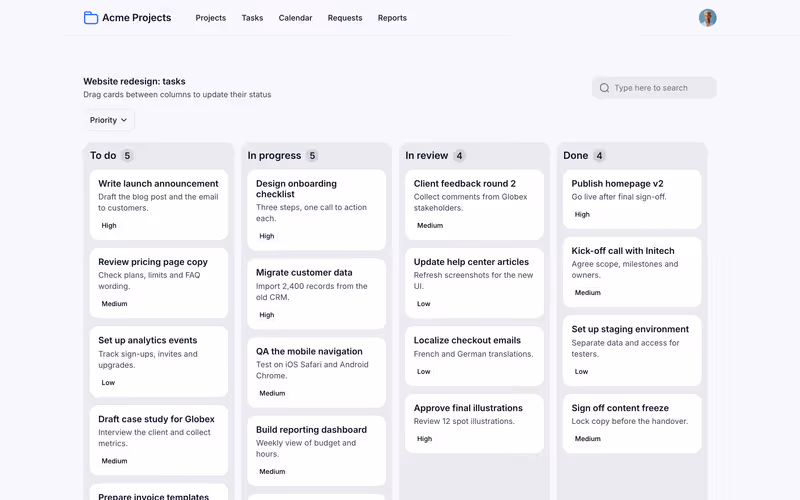Image resolution: width=800 pixels, height=500 pixels.
Task: Open the 'Review pricing page copy' card
Action: click(159, 283)
